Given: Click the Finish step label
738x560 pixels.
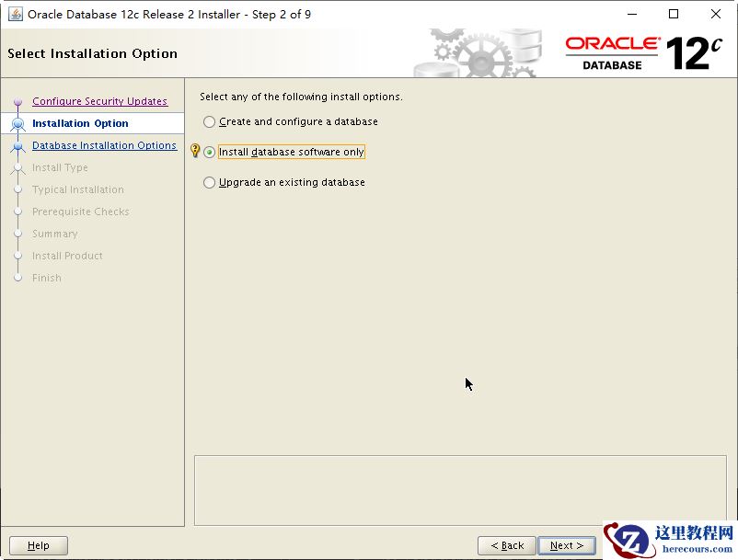Looking at the screenshot, I should (47, 278).
